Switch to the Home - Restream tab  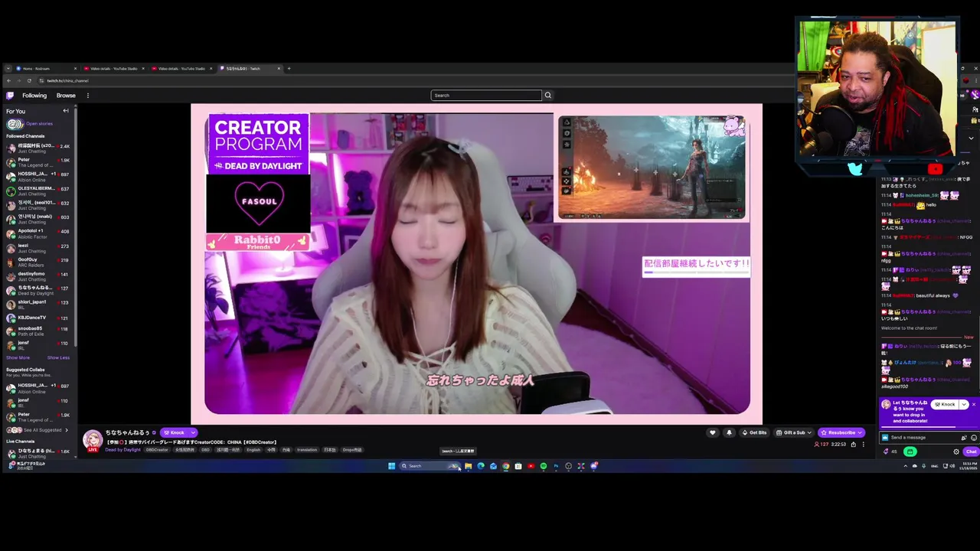pos(46,69)
